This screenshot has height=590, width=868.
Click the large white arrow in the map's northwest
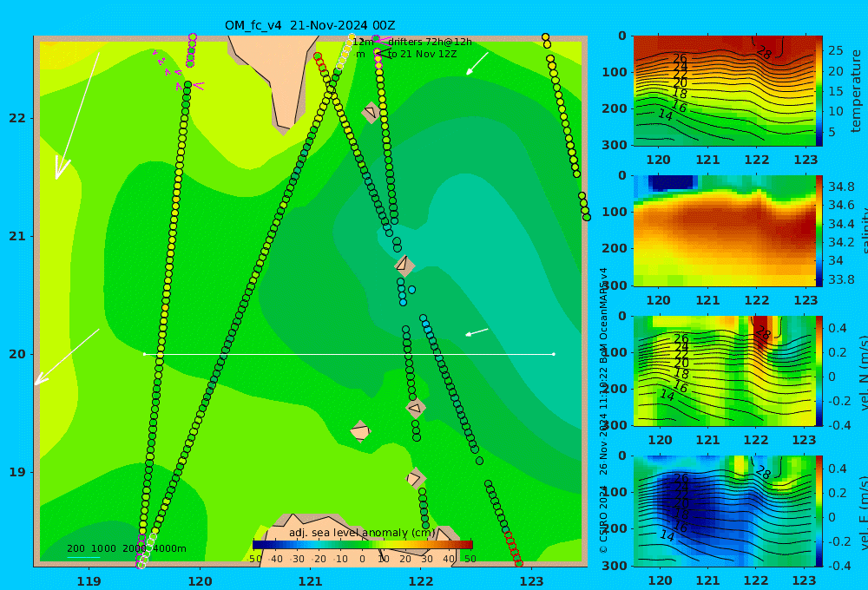[76, 116]
